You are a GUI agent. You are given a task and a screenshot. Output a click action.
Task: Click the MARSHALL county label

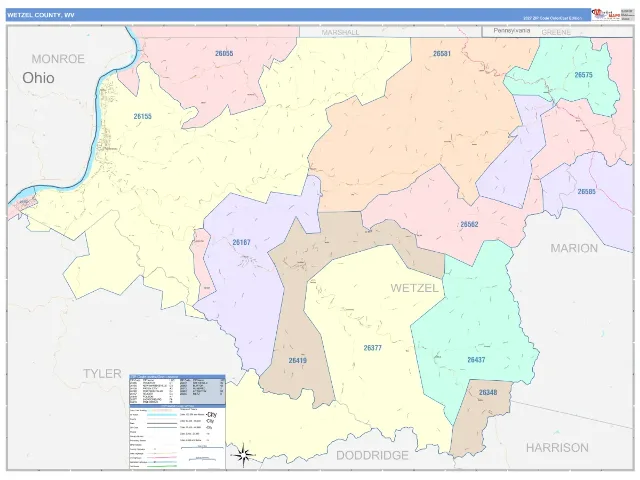340,32
